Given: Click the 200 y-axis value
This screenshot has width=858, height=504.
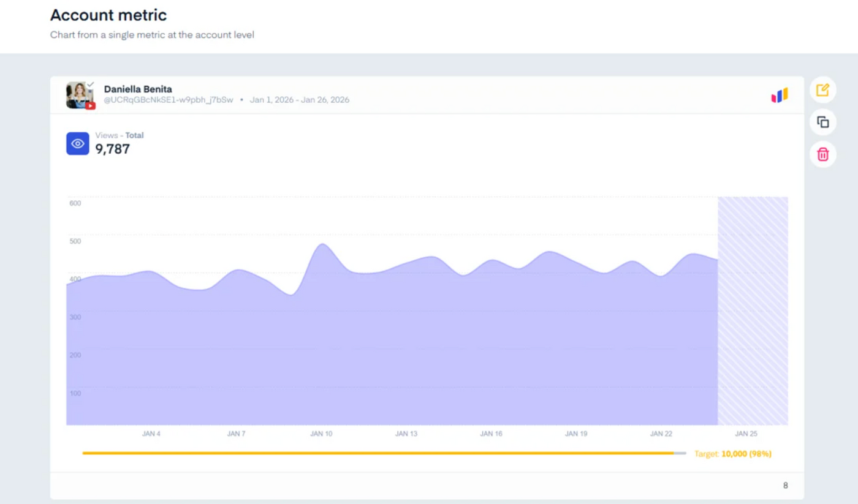Looking at the screenshot, I should pos(75,355).
